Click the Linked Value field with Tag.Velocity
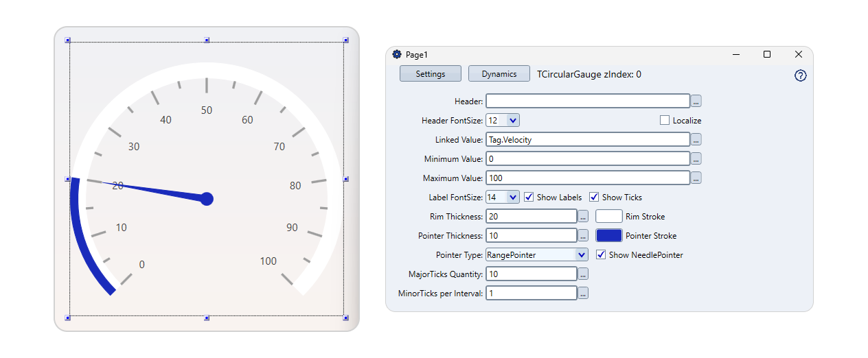The image size is (868, 358). tap(588, 140)
